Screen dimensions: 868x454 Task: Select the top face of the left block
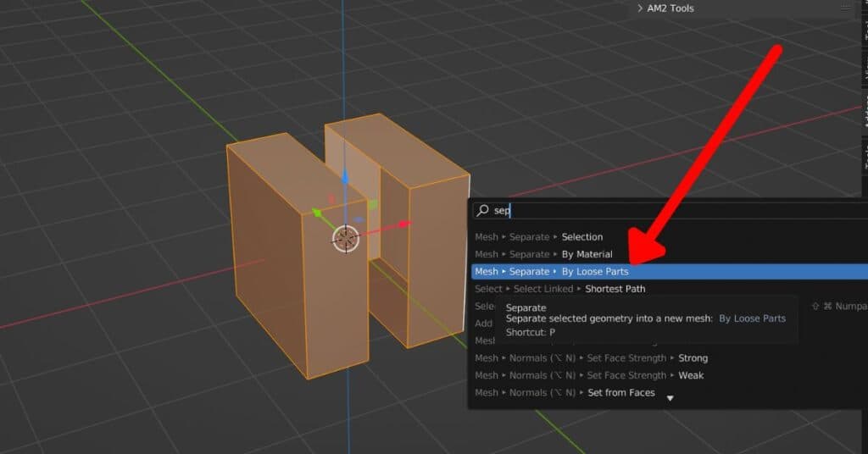coord(297,169)
